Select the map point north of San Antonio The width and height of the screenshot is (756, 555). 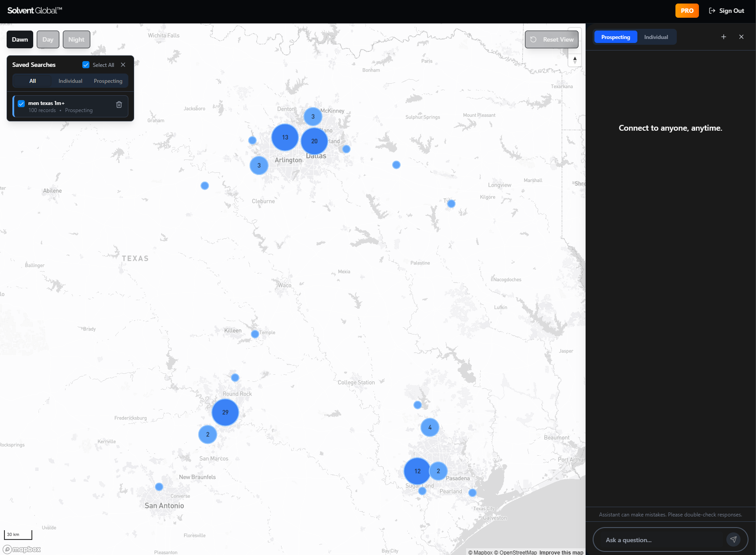(x=159, y=487)
